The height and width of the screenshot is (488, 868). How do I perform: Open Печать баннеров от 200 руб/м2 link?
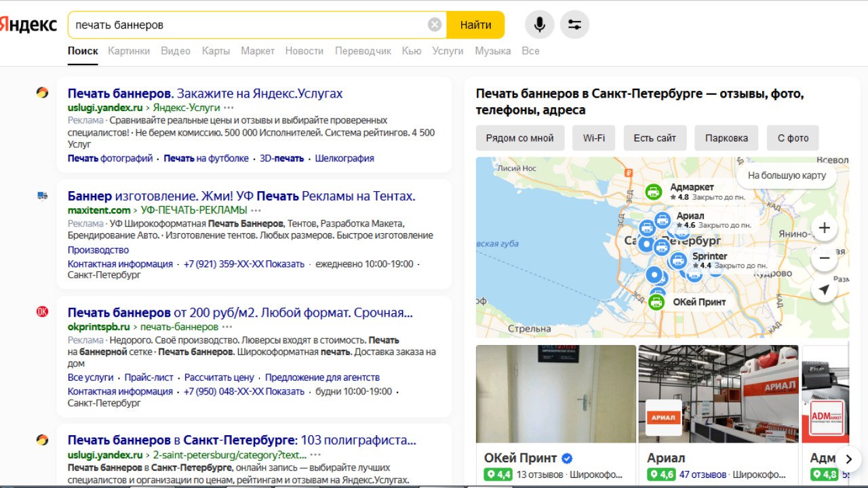click(240, 312)
